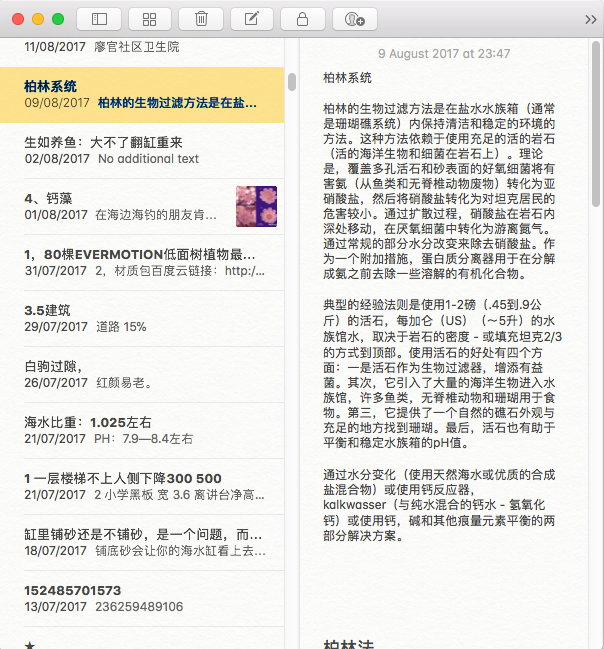The image size is (604, 649).
Task: Toggle the folders sidebar button
Action: [x=99, y=18]
